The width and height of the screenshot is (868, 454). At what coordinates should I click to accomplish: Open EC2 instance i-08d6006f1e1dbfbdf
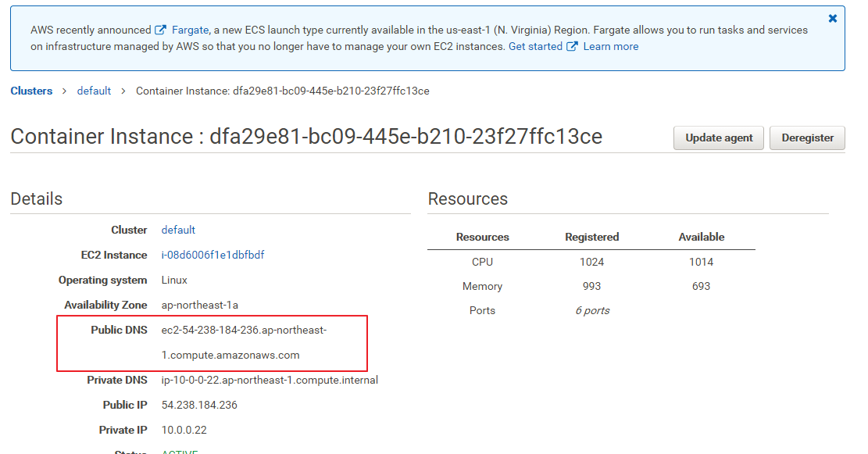click(x=213, y=255)
